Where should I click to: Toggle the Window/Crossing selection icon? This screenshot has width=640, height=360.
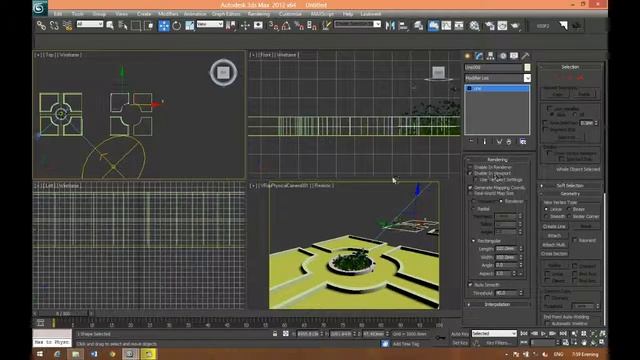coord(149,26)
